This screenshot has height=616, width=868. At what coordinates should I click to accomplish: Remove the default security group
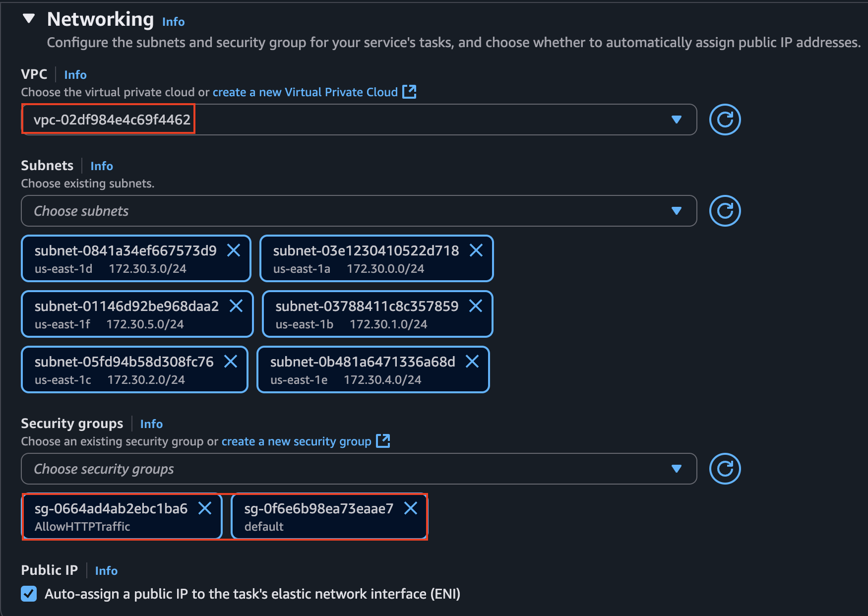(x=411, y=508)
